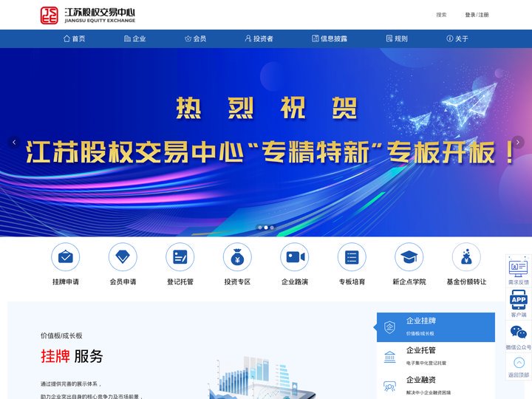Viewport: 532px width, 399px height.
Task: Open the 规则 nav item
Action: [x=397, y=38]
